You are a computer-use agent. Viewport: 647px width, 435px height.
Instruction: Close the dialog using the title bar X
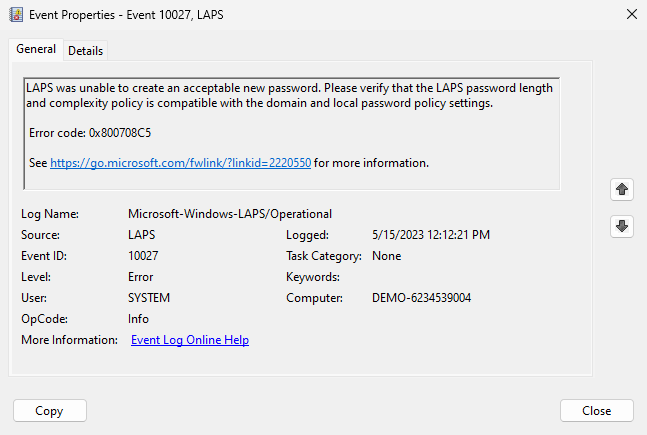pyautogui.click(x=630, y=14)
